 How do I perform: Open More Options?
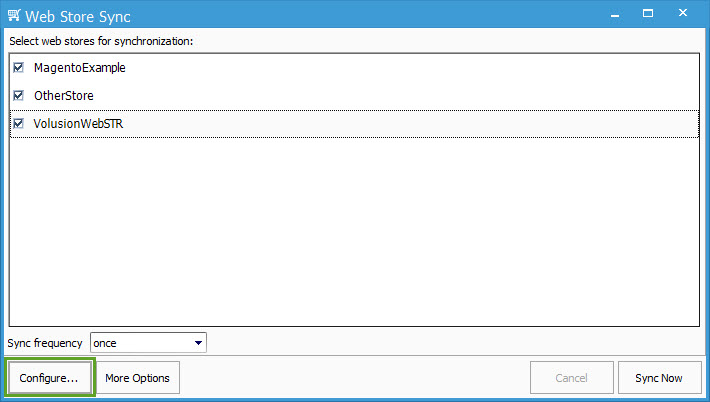pyautogui.click(x=138, y=378)
